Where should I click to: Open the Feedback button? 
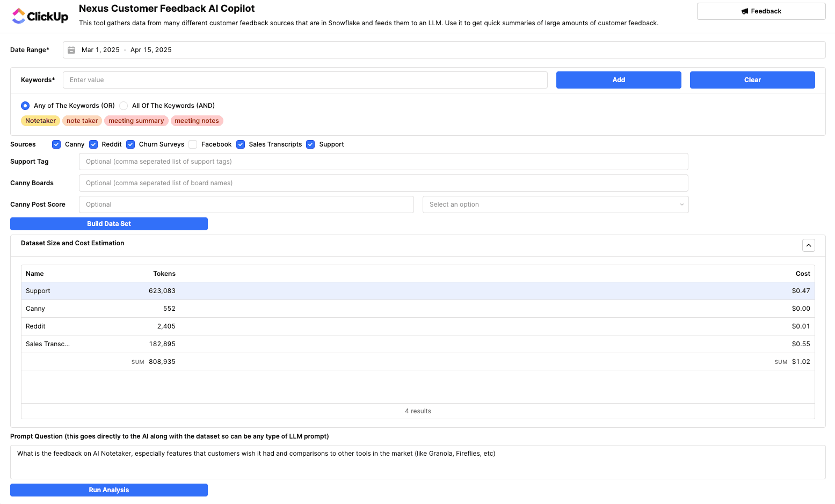[761, 11]
